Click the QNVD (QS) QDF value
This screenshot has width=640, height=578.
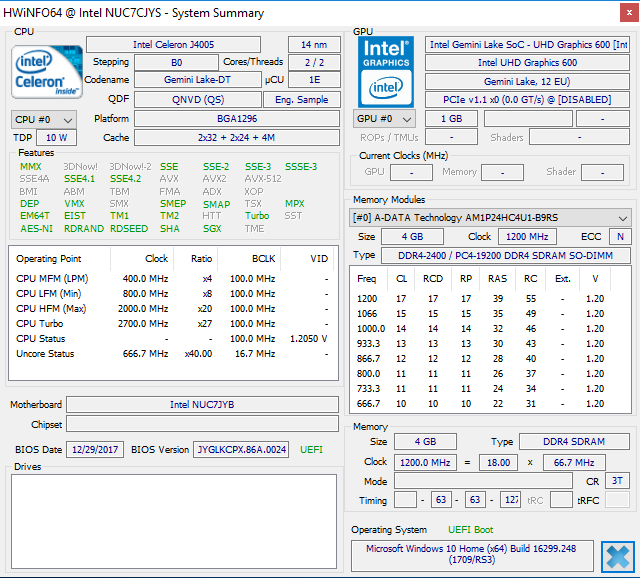(x=198, y=100)
